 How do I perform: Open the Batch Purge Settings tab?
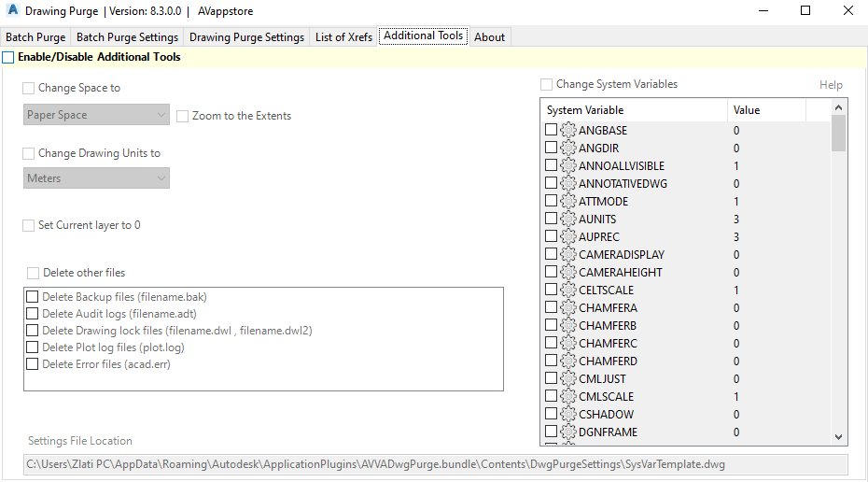click(x=127, y=37)
